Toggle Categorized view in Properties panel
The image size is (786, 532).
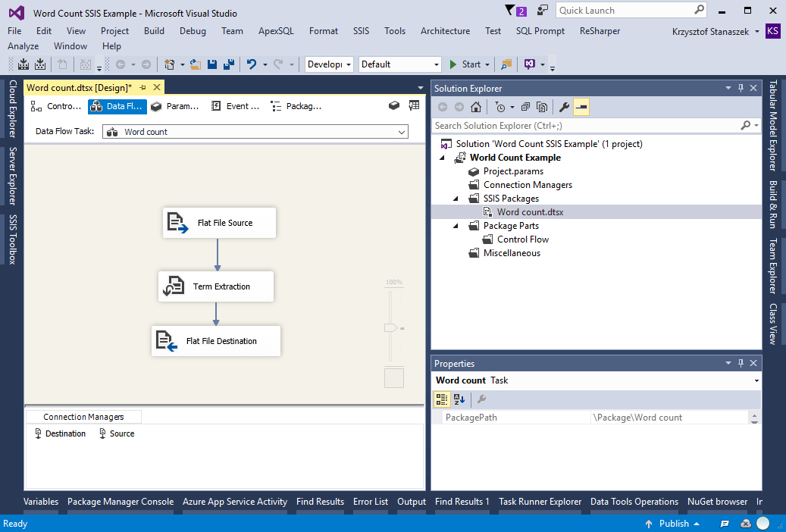pyautogui.click(x=442, y=399)
